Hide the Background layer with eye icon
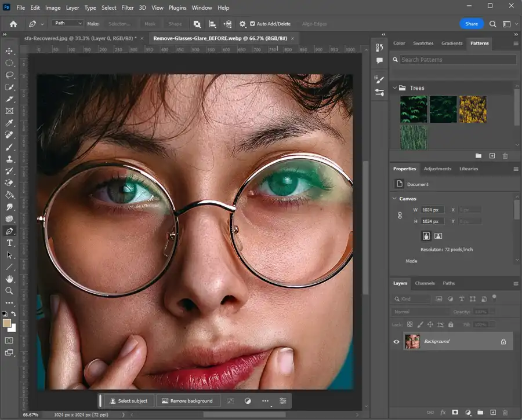The height and width of the screenshot is (420, 522). [397, 342]
